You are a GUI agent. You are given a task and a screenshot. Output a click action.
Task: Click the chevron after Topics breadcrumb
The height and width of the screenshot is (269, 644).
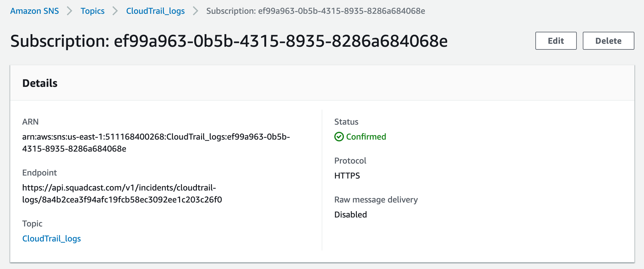(115, 11)
